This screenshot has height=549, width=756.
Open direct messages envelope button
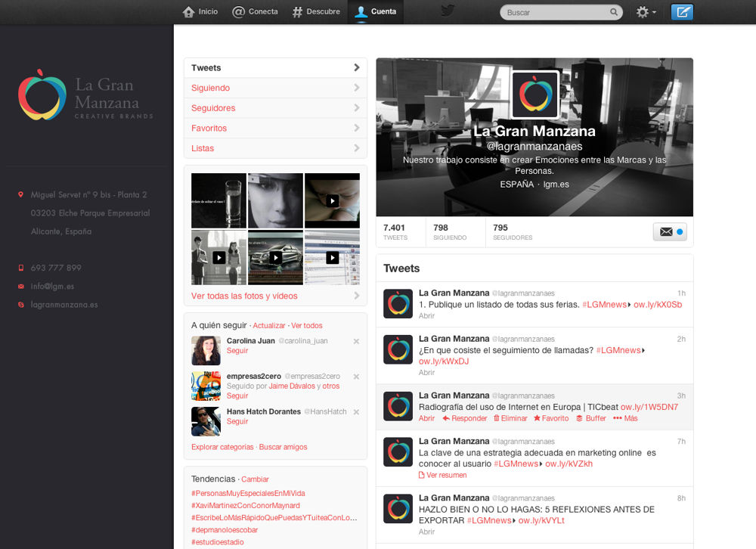tap(670, 232)
